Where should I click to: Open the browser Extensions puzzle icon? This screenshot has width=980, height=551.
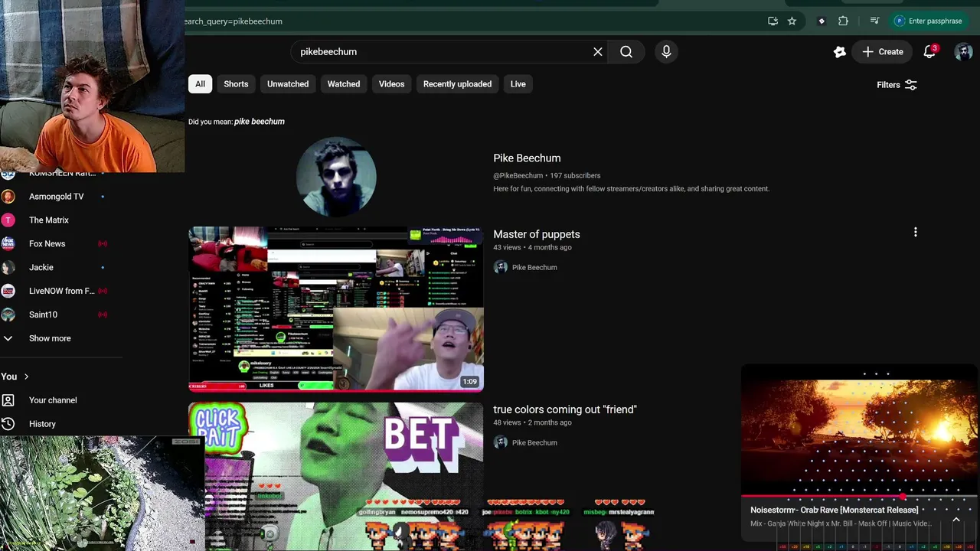(843, 21)
